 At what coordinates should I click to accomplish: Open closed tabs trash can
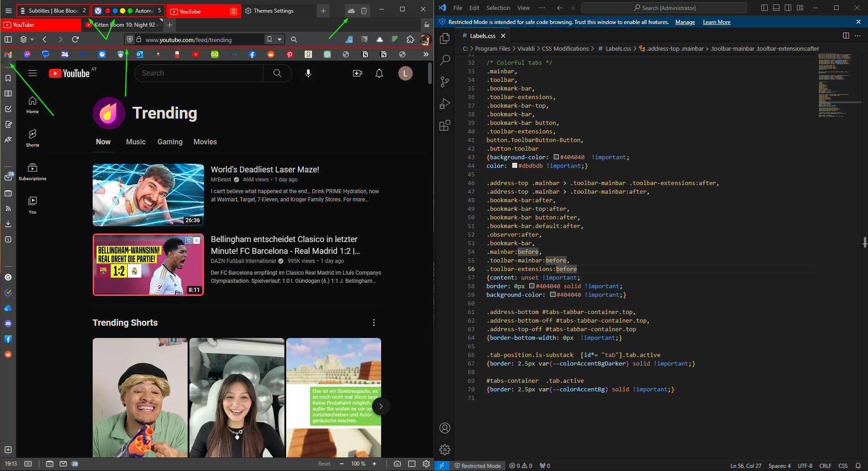364,10
